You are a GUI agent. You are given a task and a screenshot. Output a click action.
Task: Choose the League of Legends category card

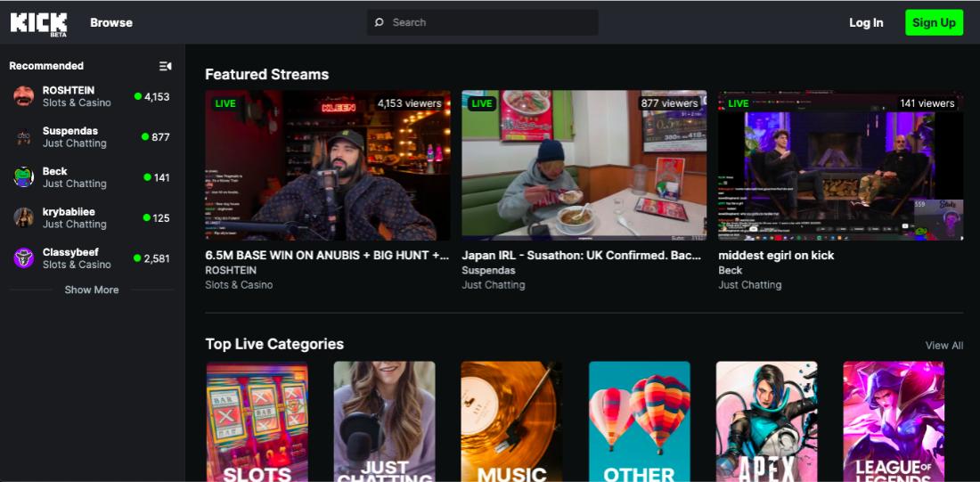point(894,421)
